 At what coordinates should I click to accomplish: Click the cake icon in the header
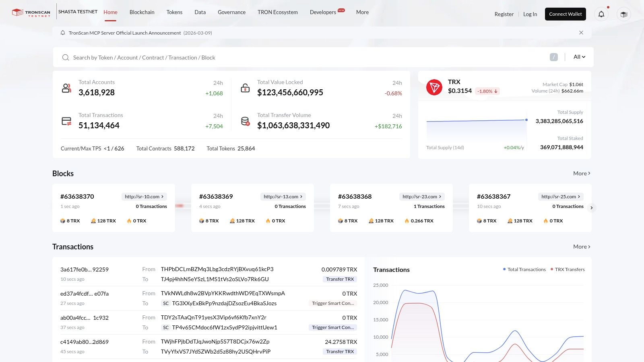click(x=623, y=14)
